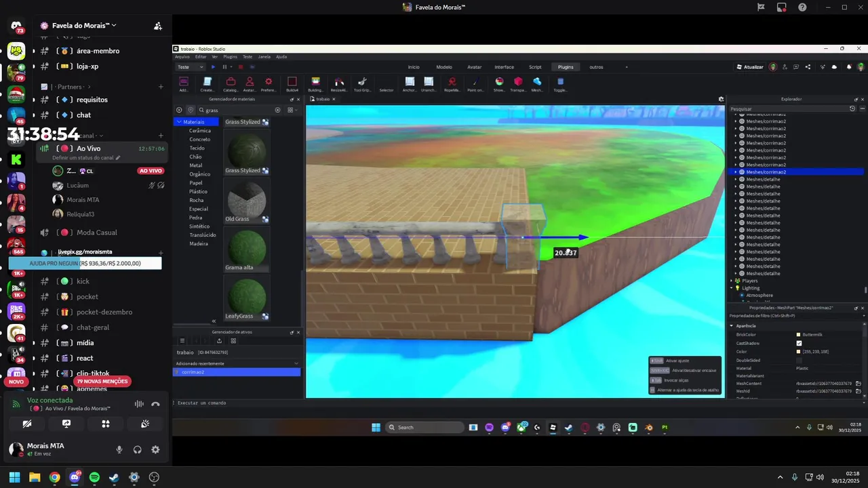
Task: Click the cloud save status icon
Action: 834,67
